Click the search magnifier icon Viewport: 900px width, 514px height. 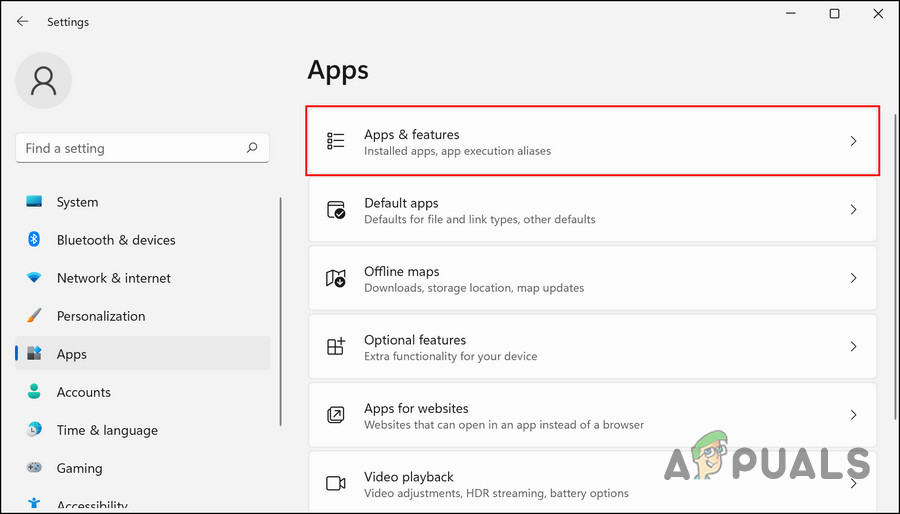click(x=252, y=148)
